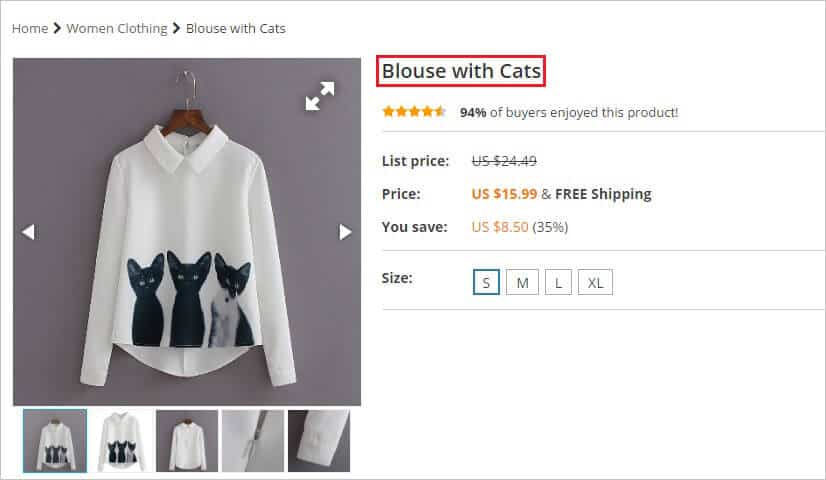Pick size L
The width and height of the screenshot is (826, 480).
(x=558, y=282)
